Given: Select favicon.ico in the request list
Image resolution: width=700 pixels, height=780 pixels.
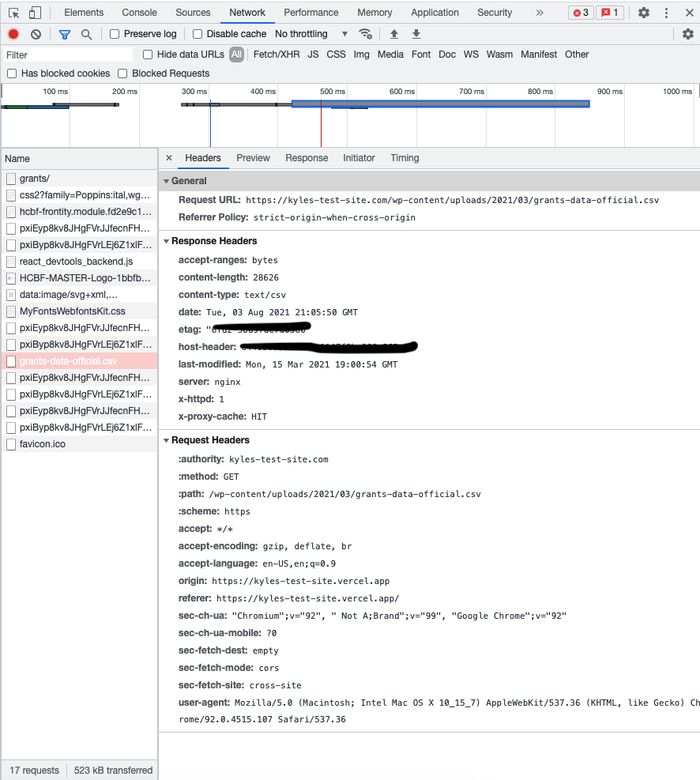Looking at the screenshot, I should pos(43,444).
